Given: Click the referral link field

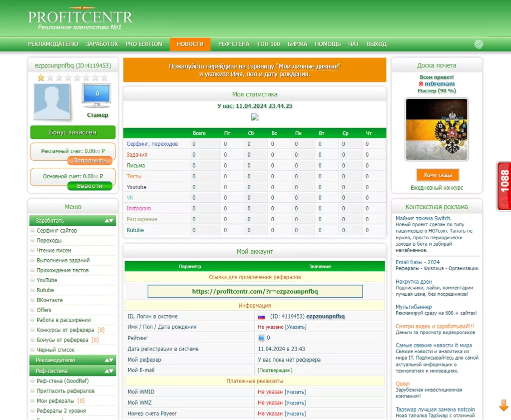Looking at the screenshot, I should pos(255,291).
